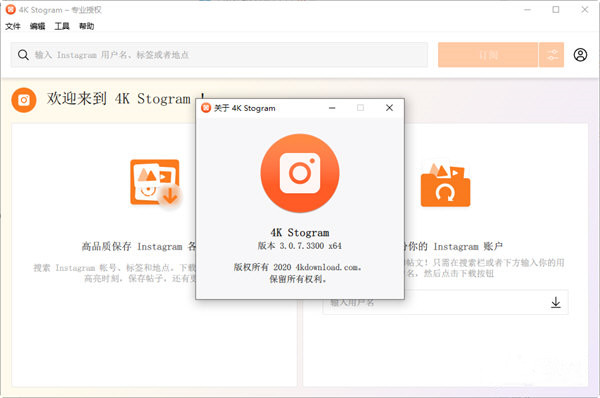The width and height of the screenshot is (600, 398).
Task: Click the magnifier search icon
Action: pos(23,55)
